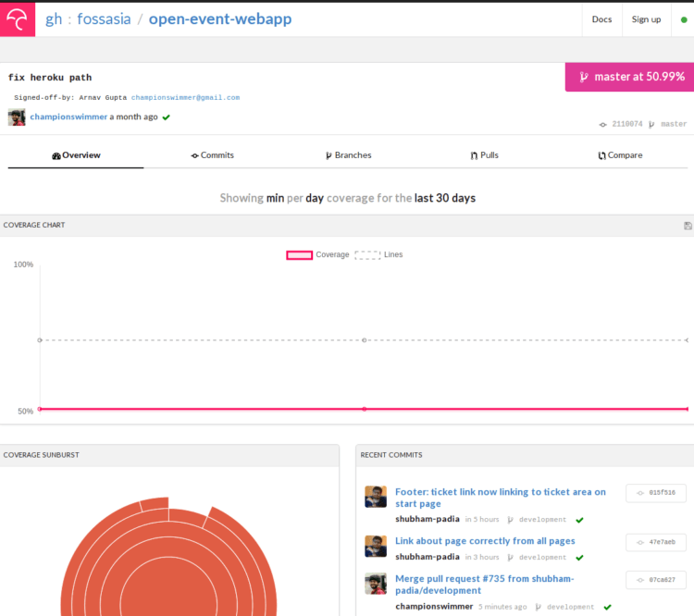Open commit hash 2110074
Image resolution: width=694 pixels, height=616 pixels.
coord(626,124)
